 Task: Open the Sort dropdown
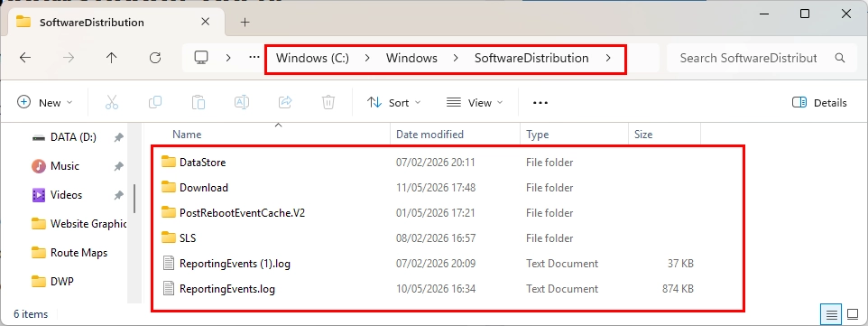click(x=393, y=103)
